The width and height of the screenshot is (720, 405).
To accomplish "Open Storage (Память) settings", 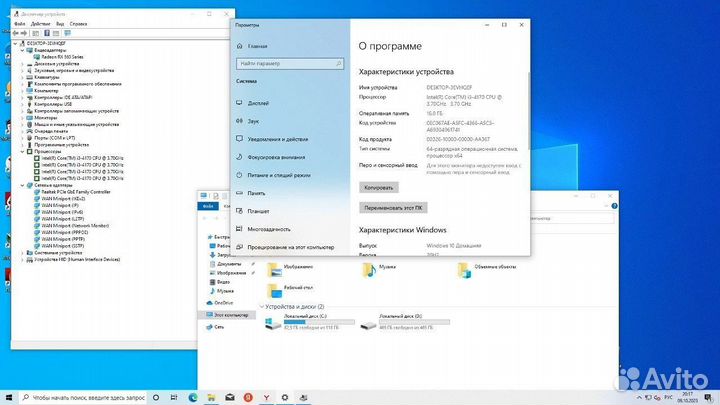I will tap(257, 193).
